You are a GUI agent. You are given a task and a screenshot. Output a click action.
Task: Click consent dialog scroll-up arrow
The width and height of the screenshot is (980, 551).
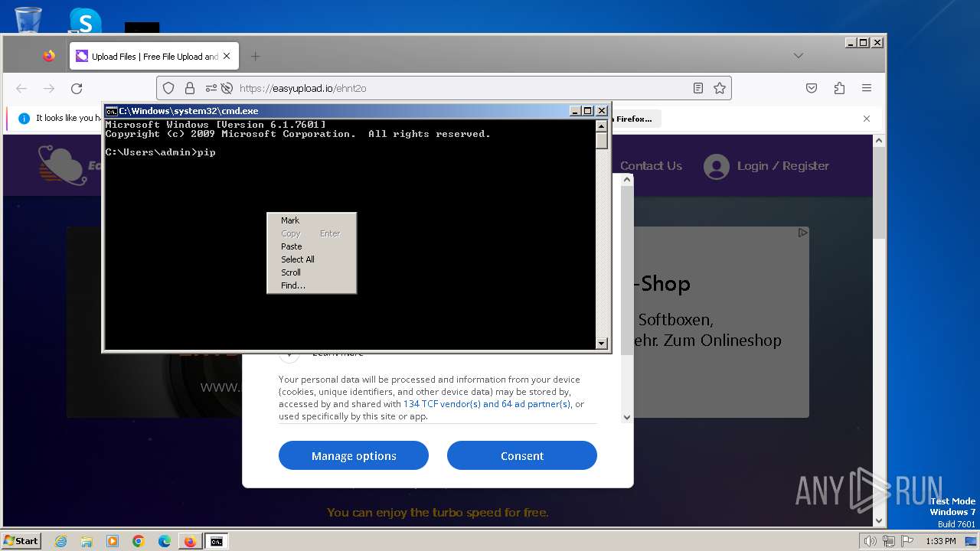coord(627,179)
